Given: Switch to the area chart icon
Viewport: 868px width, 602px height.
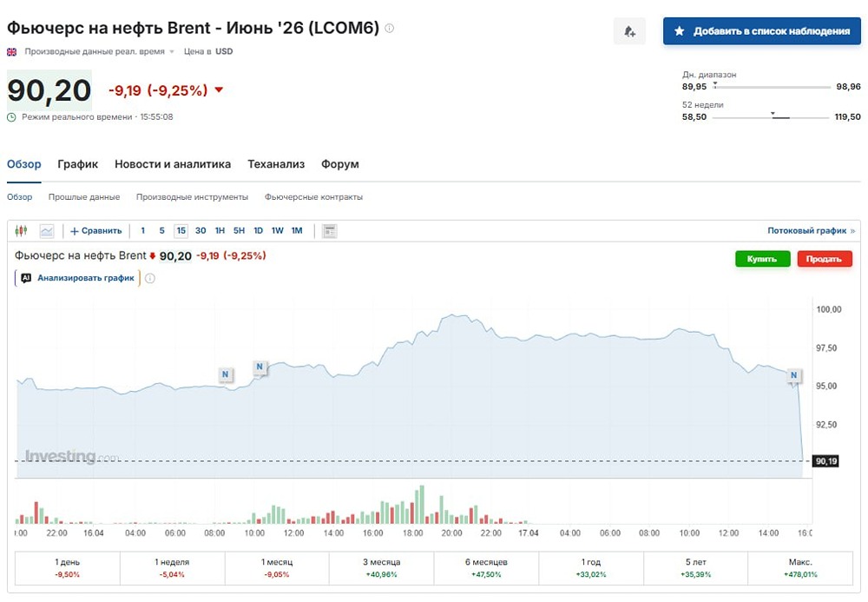Looking at the screenshot, I should [47, 230].
